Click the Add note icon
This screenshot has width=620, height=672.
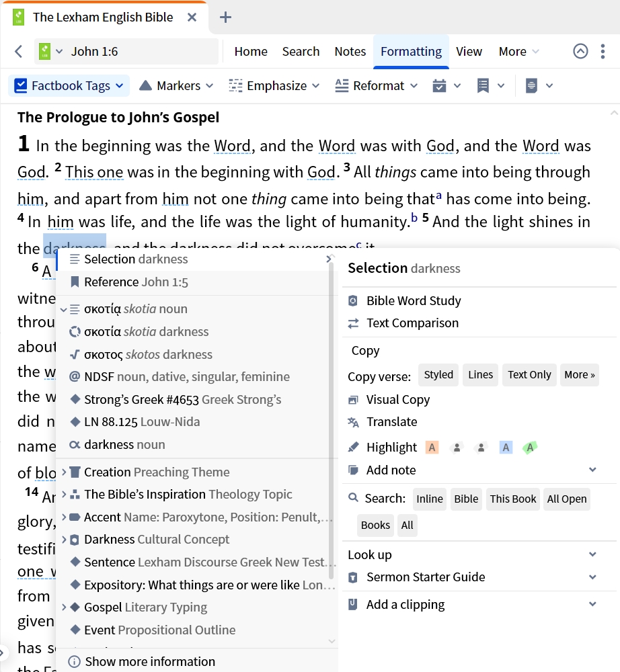point(353,470)
